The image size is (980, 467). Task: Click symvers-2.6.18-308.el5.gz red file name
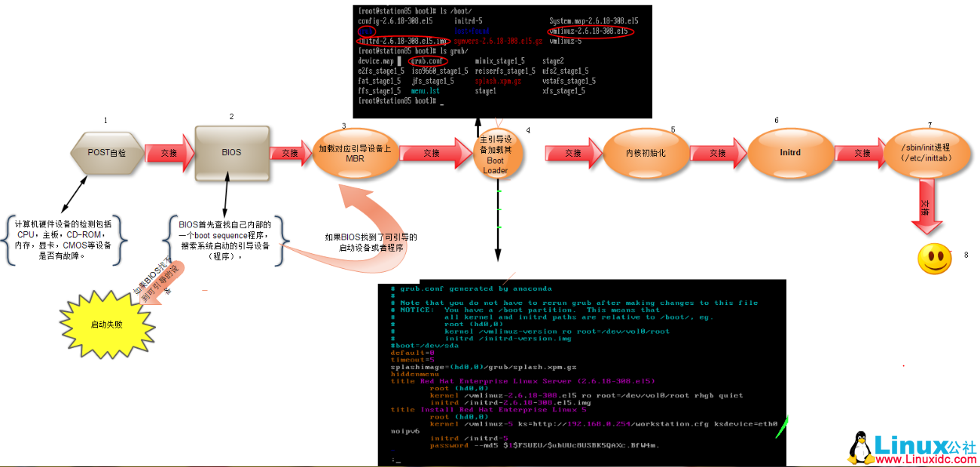[x=498, y=41]
